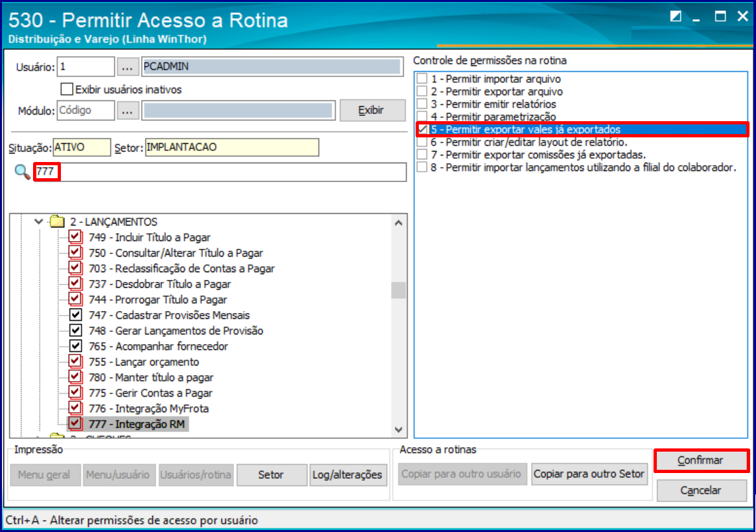The width and height of the screenshot is (756, 532).
Task: Click the Módulo Código field
Action: [x=86, y=110]
